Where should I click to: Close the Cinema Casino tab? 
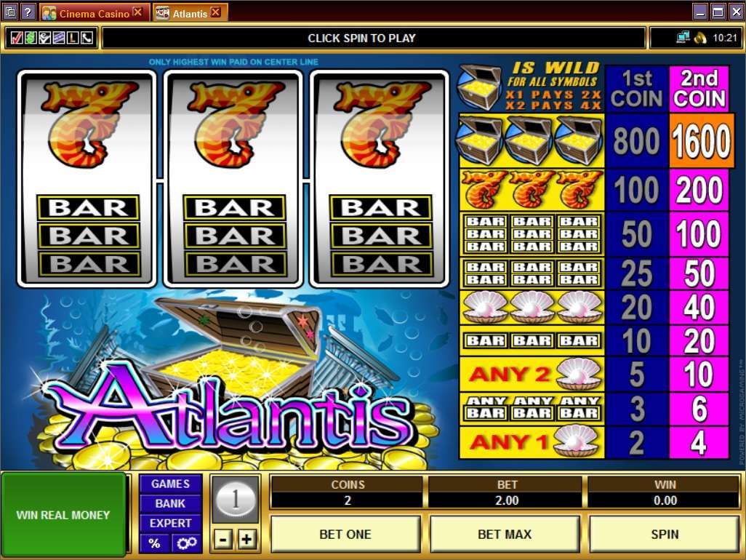pos(137,12)
